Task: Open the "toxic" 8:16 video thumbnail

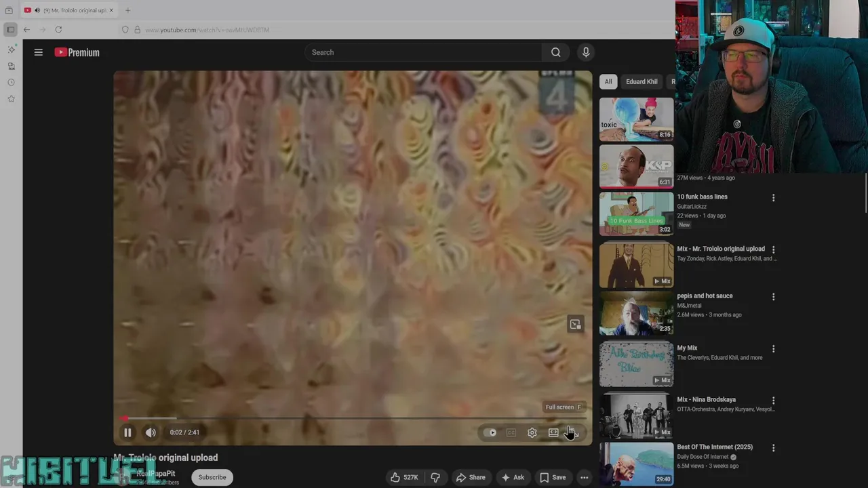Action: point(636,119)
